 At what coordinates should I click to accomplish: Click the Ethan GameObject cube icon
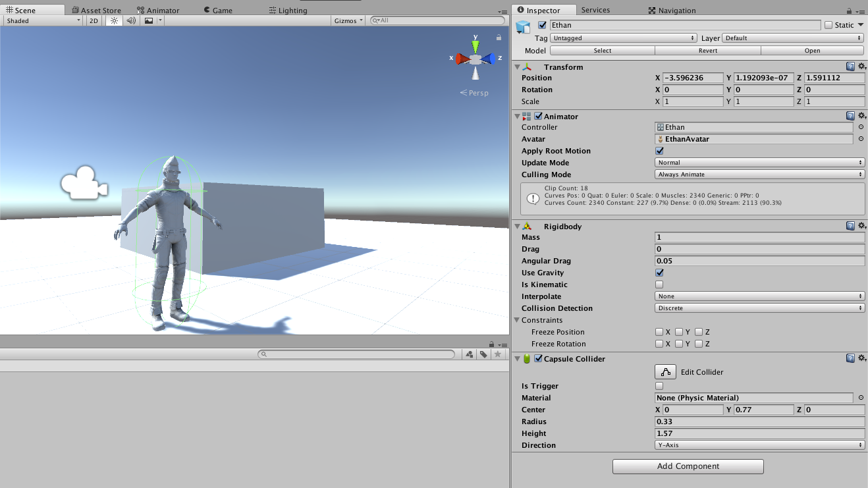tap(524, 27)
